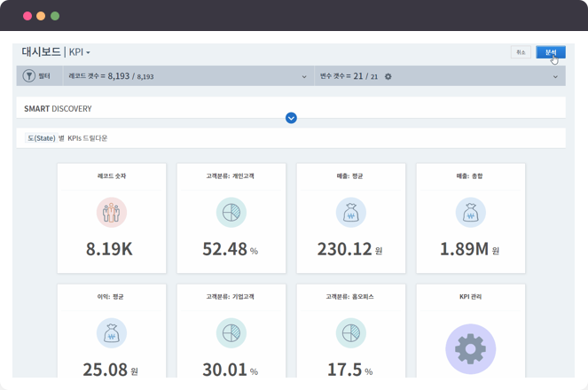Click money bag icon in 매출: 평균 card
This screenshot has width=588, height=390.
point(351,213)
